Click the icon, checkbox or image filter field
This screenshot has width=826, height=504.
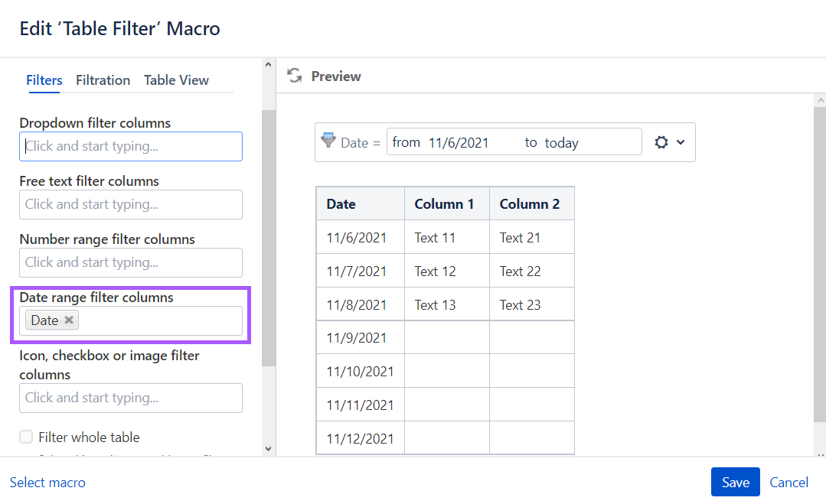tap(130, 398)
